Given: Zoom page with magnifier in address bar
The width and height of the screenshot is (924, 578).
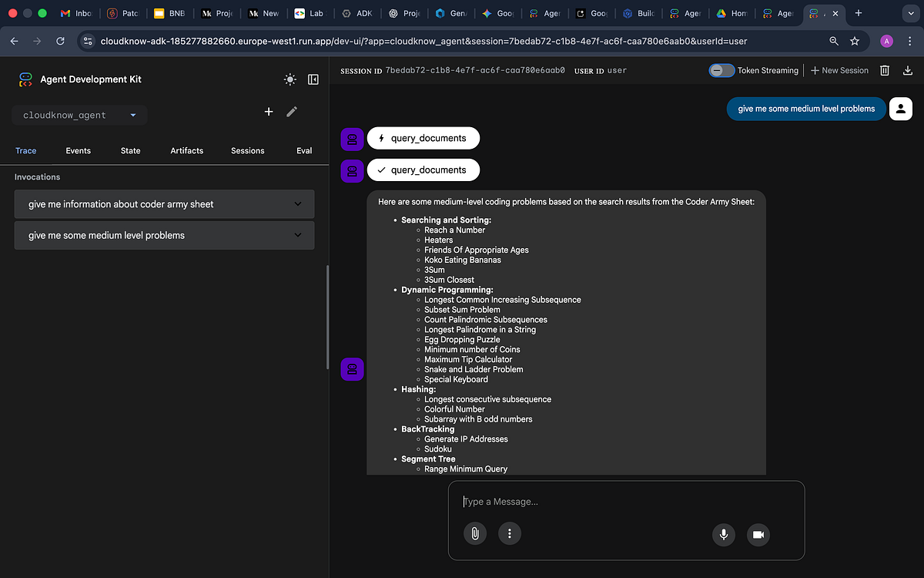Looking at the screenshot, I should coord(834,41).
